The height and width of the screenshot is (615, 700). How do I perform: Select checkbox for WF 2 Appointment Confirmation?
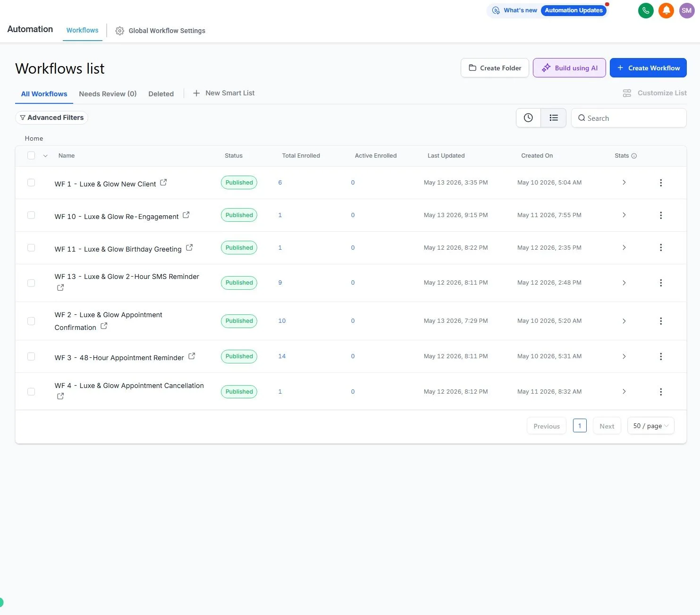[x=31, y=321]
